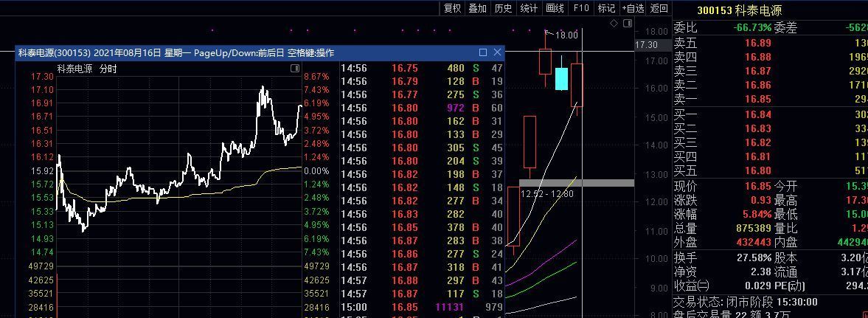Click the diamond icon above the K-line chart

tap(614, 24)
